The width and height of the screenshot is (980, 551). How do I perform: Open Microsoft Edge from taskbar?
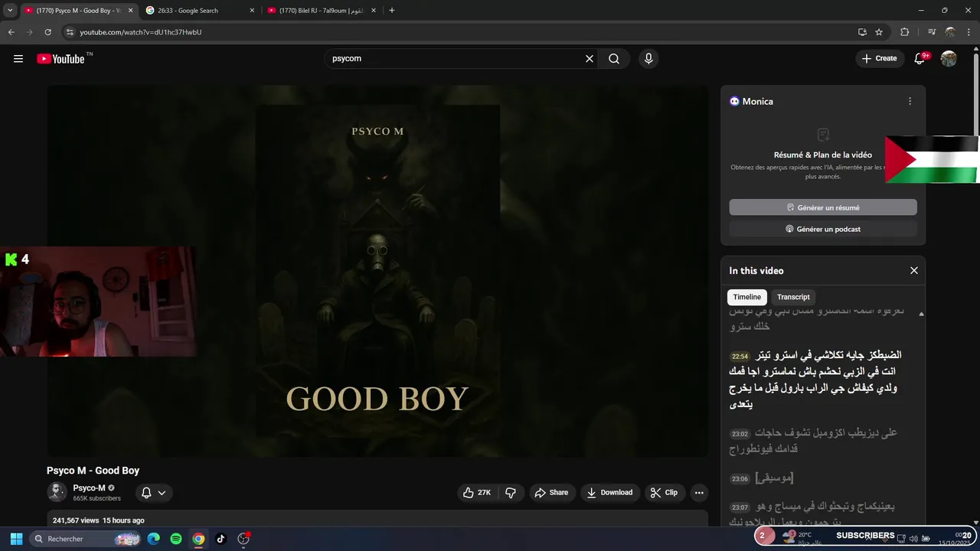(x=154, y=539)
